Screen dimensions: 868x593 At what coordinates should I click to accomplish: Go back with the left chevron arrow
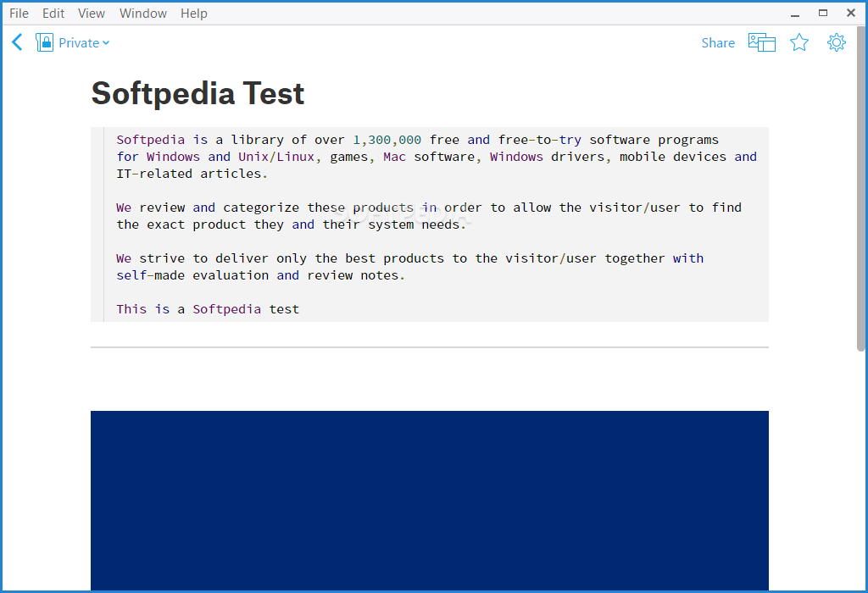17,42
